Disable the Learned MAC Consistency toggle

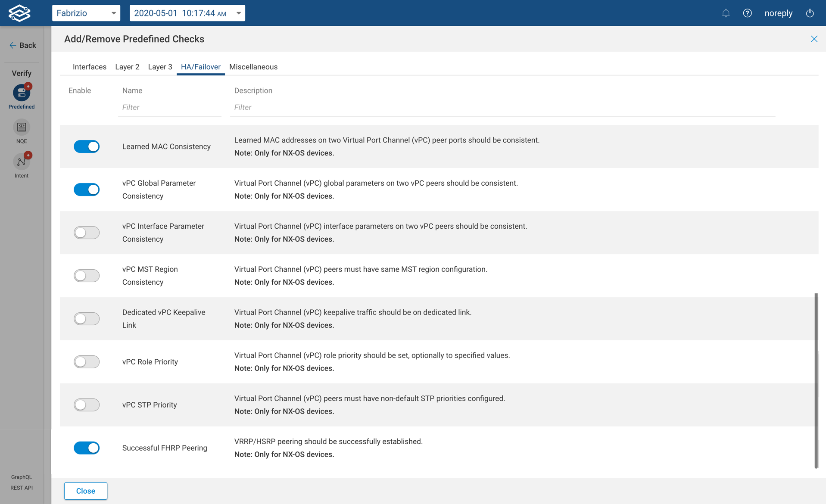tap(87, 146)
